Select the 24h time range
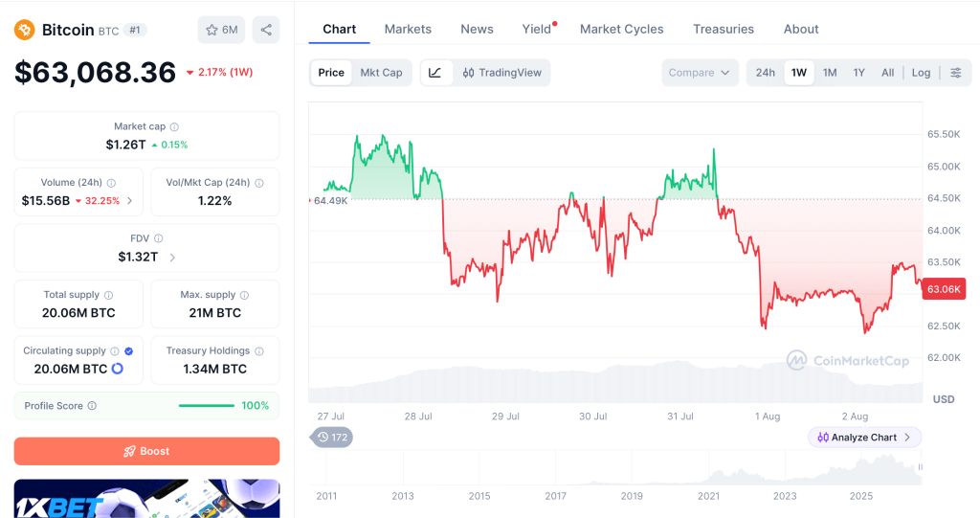Image resolution: width=980 pixels, height=518 pixels. (765, 73)
